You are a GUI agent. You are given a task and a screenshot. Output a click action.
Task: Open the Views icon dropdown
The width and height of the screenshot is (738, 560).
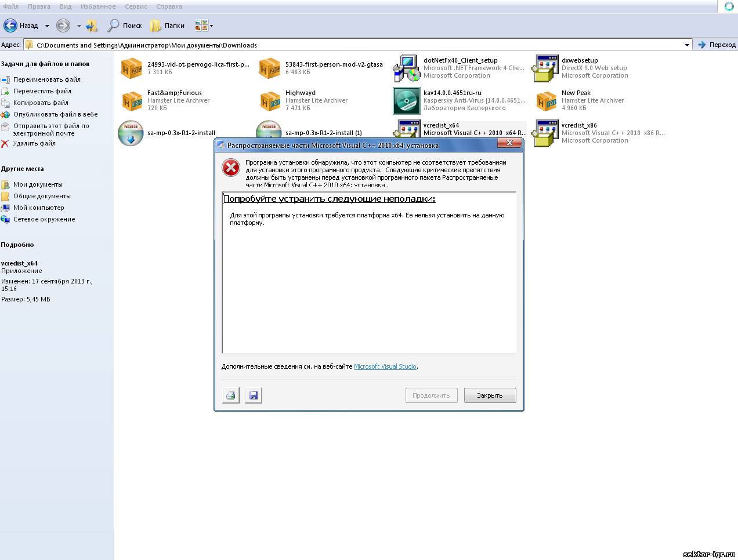(204, 26)
